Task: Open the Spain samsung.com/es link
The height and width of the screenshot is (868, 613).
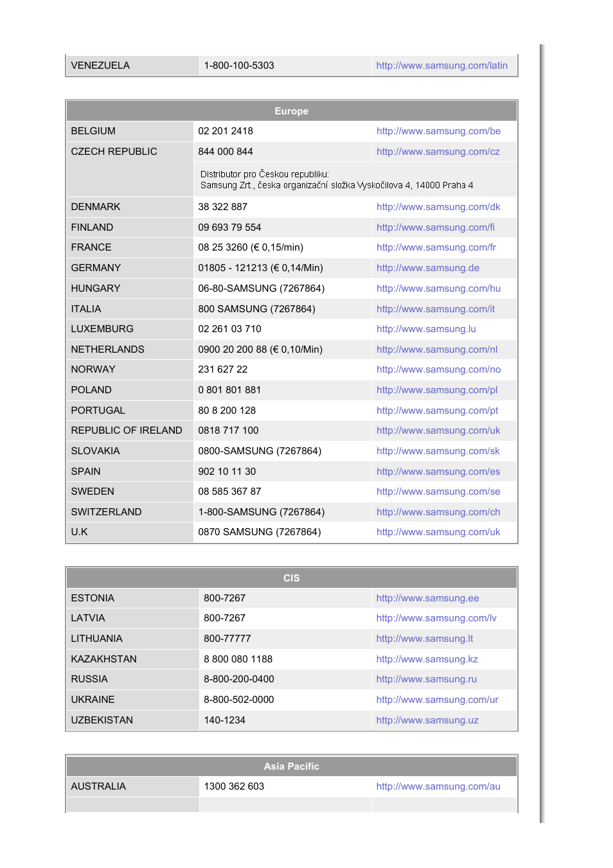Action: [438, 472]
